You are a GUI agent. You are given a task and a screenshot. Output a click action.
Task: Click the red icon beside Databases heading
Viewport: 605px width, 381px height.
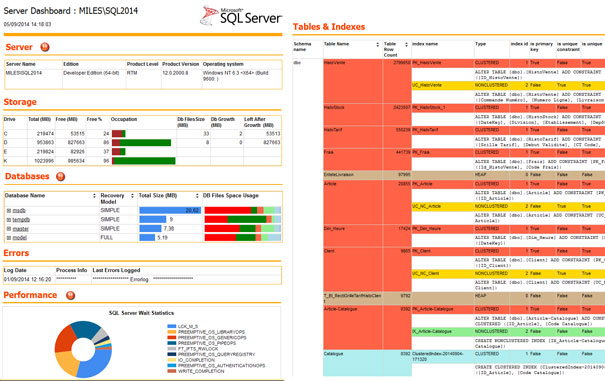tap(61, 176)
